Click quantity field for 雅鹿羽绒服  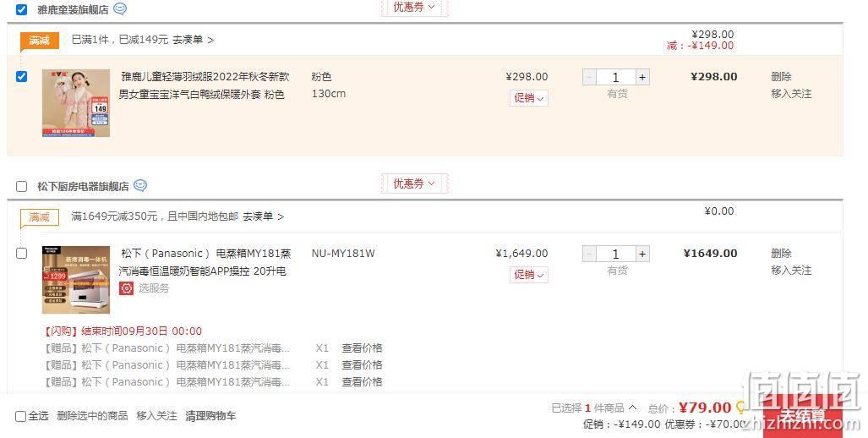[x=615, y=78]
